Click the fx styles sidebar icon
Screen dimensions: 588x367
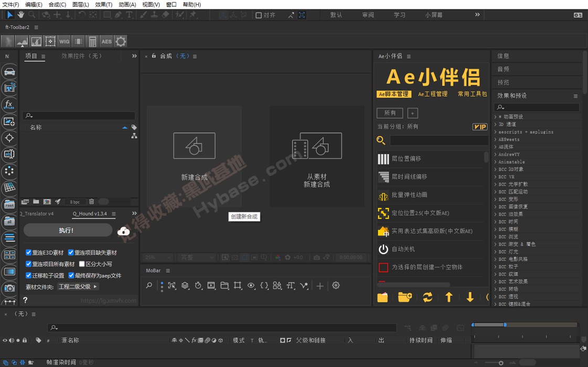pos(9,104)
